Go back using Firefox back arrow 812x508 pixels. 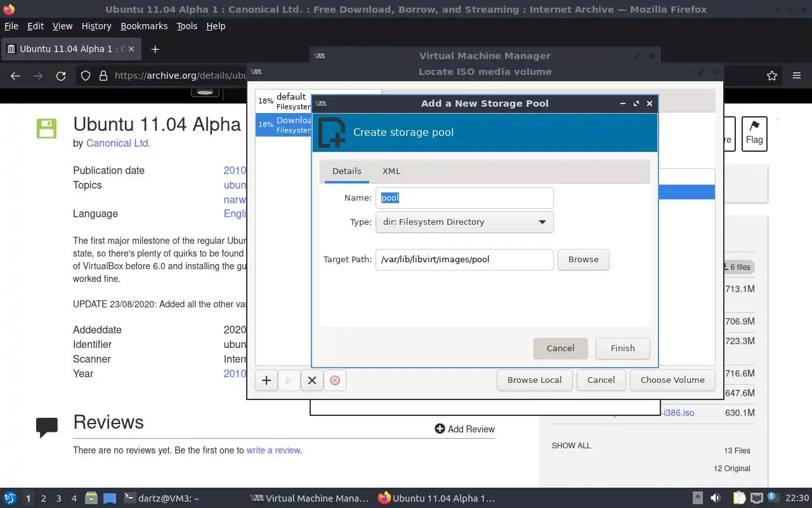(15, 76)
